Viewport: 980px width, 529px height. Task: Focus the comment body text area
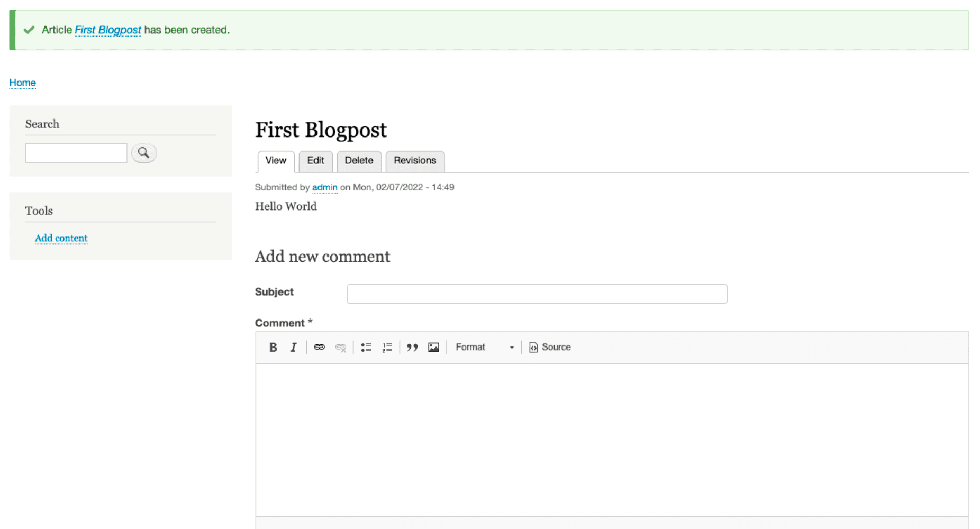(x=612, y=439)
